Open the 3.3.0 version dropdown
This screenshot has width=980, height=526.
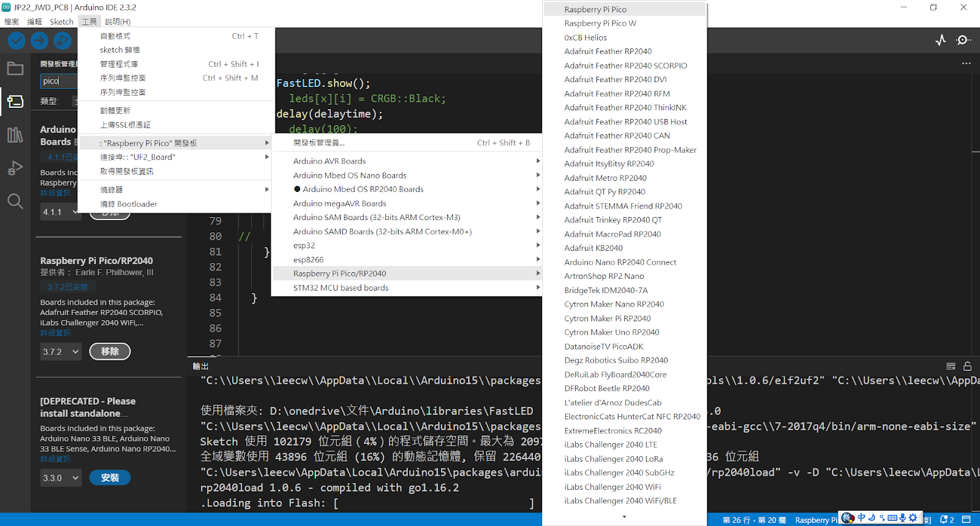(61, 478)
